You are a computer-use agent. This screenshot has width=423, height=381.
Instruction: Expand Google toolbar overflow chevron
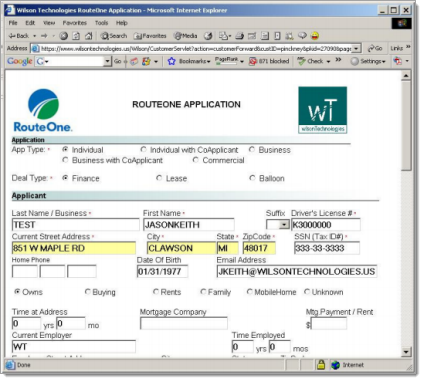pyautogui.click(x=338, y=60)
